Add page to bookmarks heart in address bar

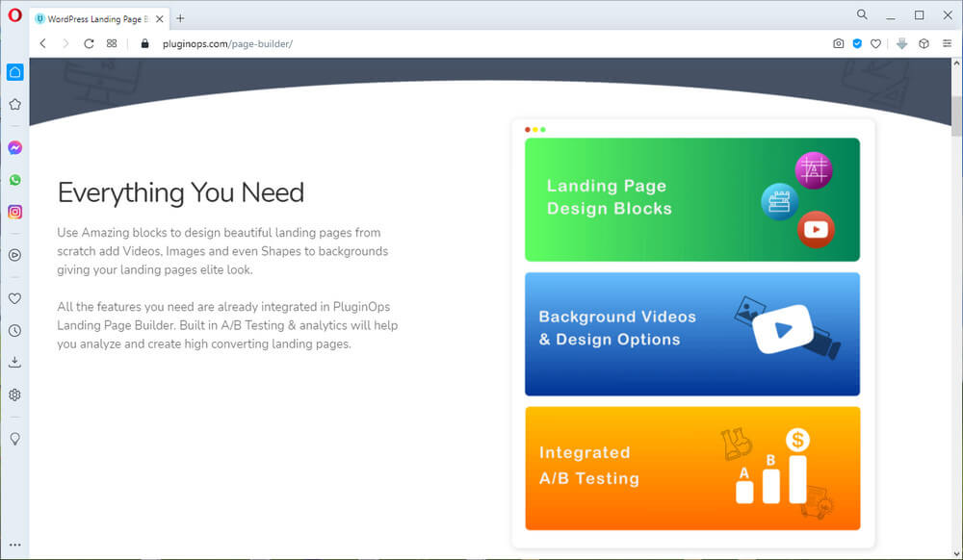coord(875,43)
